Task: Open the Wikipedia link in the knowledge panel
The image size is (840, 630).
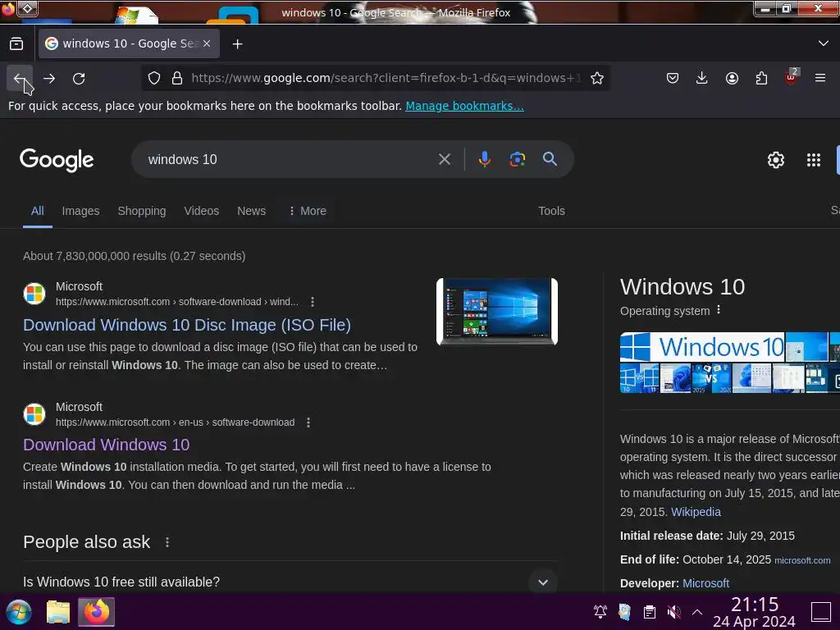Action: (696, 512)
